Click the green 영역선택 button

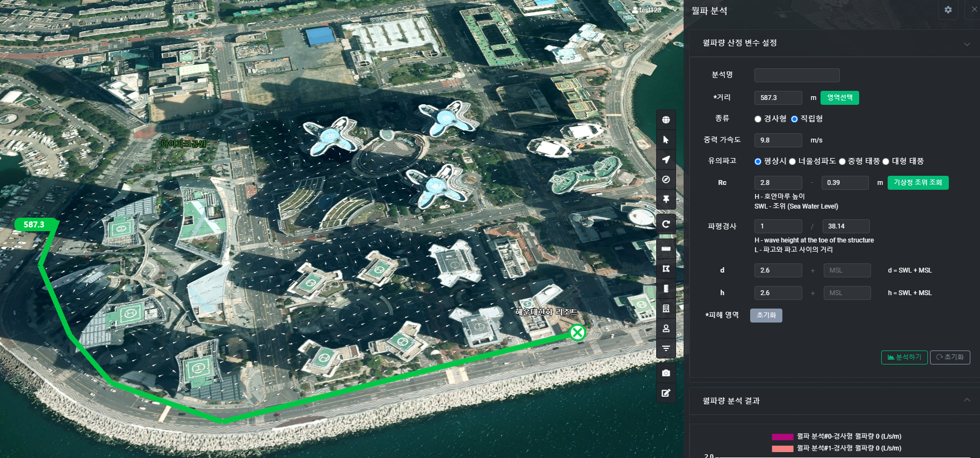coord(839,98)
